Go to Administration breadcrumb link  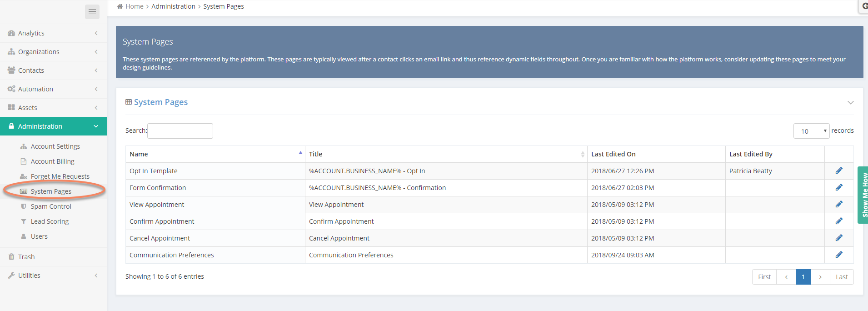(173, 6)
